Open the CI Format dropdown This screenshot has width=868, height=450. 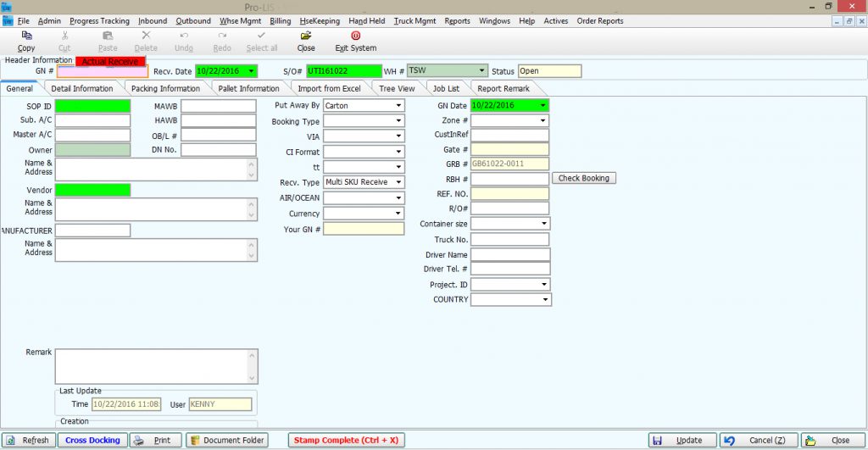[398, 152]
